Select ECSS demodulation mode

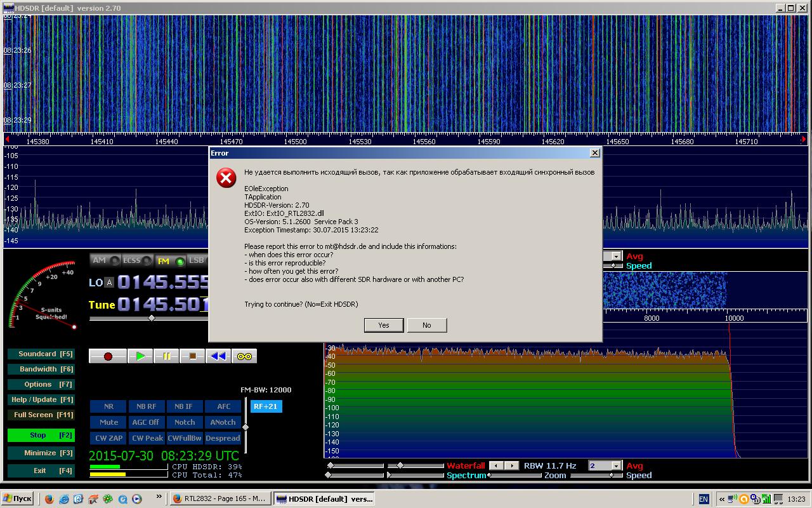[x=138, y=260]
